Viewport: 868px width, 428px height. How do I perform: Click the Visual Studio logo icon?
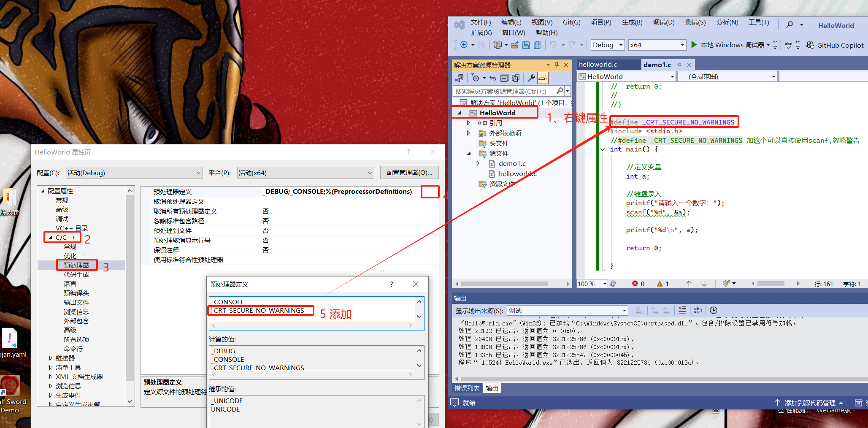[460, 25]
